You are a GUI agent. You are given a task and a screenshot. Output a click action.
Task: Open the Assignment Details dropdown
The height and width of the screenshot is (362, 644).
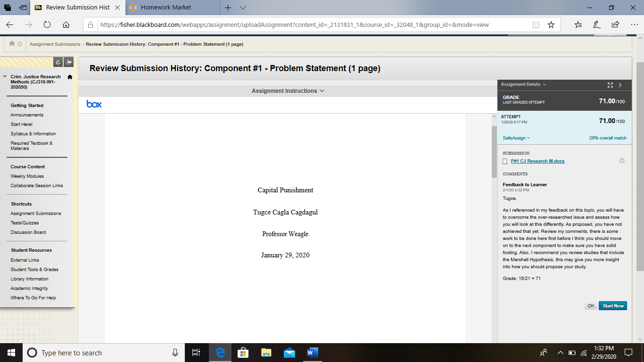tap(524, 84)
